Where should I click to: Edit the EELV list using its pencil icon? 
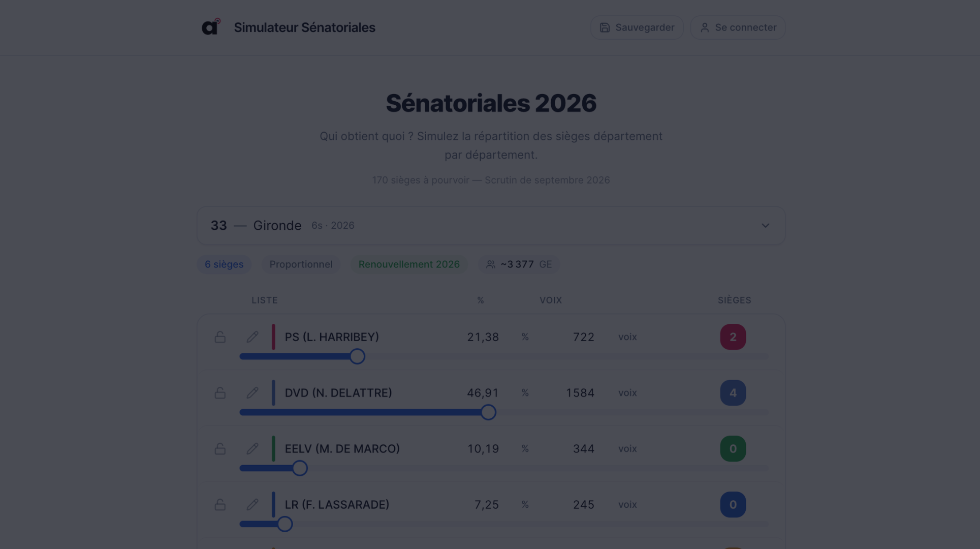[x=252, y=448]
